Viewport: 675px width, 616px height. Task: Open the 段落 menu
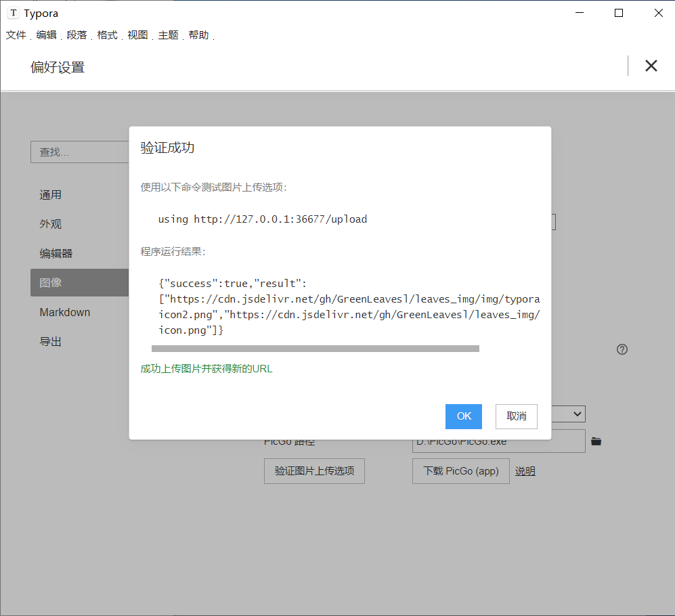point(77,35)
